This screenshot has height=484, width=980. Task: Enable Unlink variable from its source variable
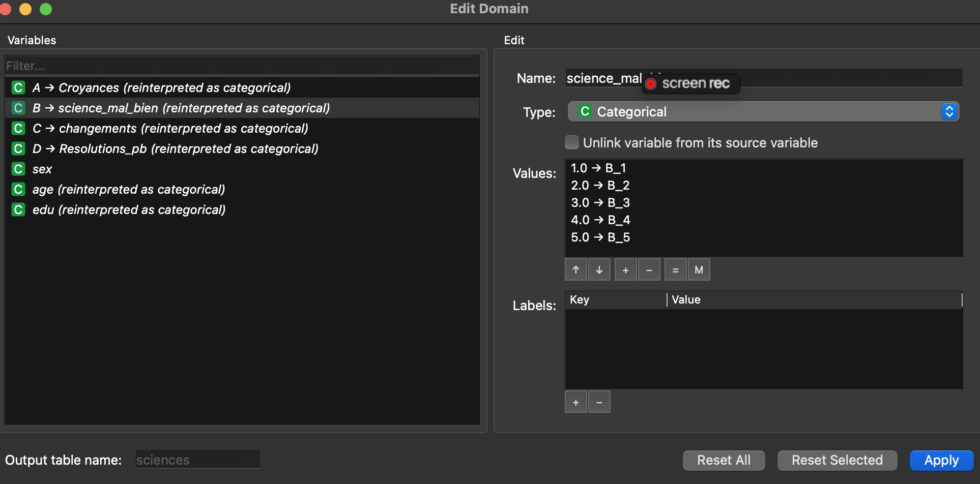pyautogui.click(x=572, y=143)
